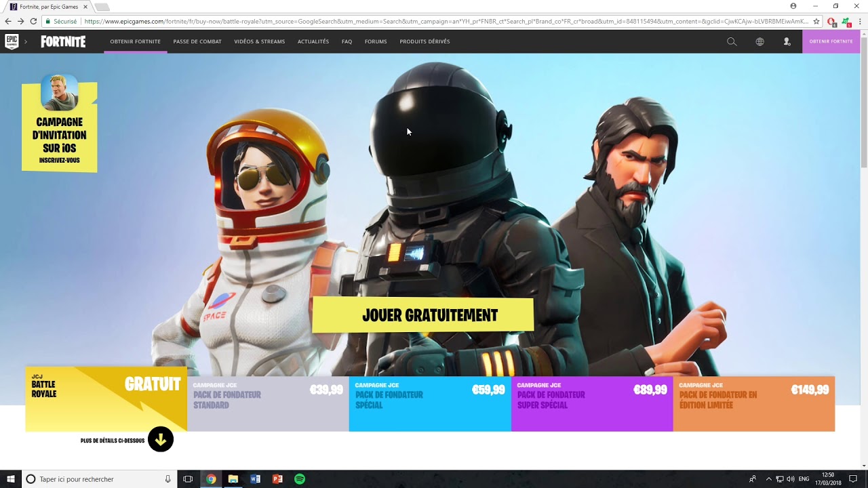Screen dimensions: 868x488
Task: Open Task View in the taskbar
Action: coord(188,479)
